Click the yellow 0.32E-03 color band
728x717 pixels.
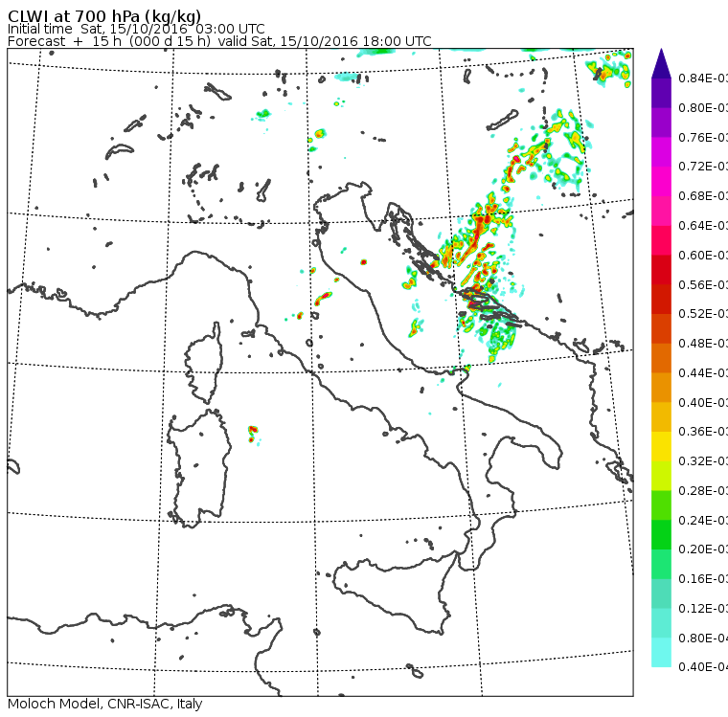(x=661, y=446)
